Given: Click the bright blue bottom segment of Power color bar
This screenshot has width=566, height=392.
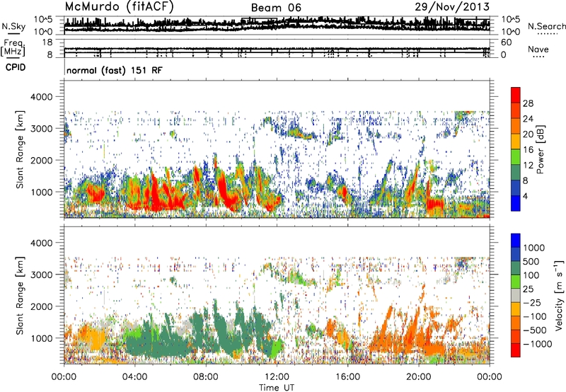Looking at the screenshot, I should (516, 203).
